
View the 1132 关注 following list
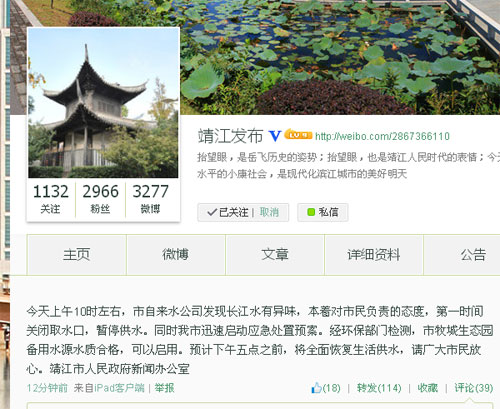tap(51, 199)
